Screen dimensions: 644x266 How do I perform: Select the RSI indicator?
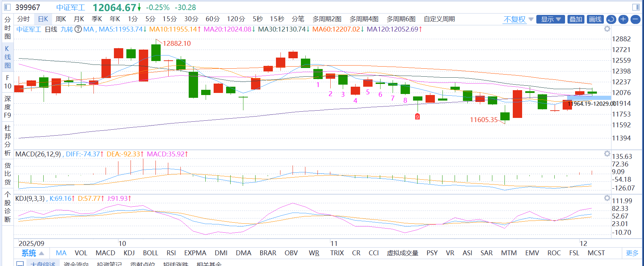pos(171,253)
